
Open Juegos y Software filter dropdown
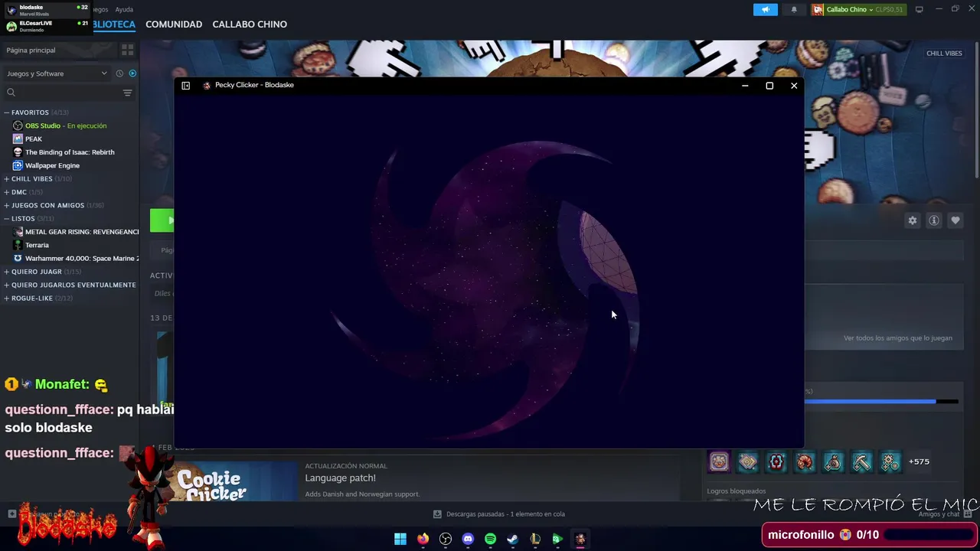pyautogui.click(x=57, y=73)
